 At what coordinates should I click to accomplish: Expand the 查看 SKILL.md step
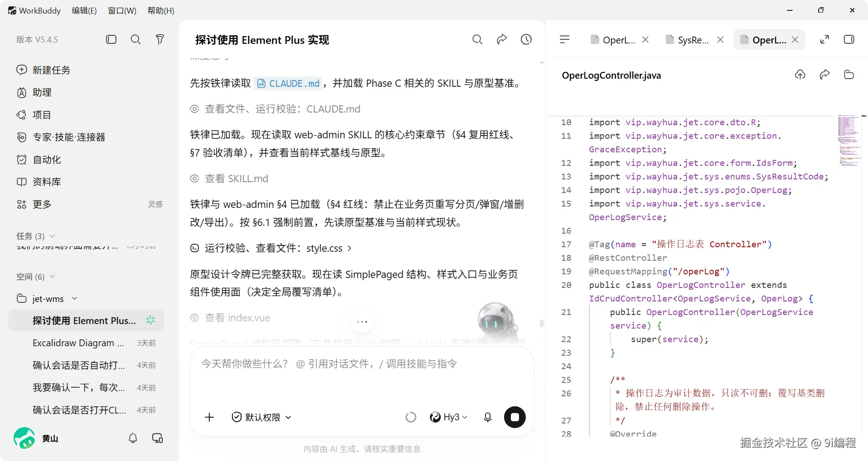point(229,179)
